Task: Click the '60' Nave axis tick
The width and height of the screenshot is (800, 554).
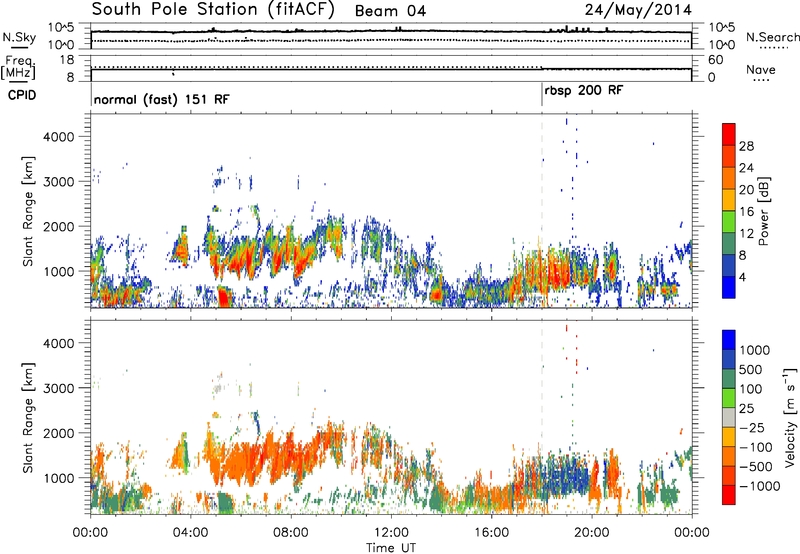Action: (715, 60)
